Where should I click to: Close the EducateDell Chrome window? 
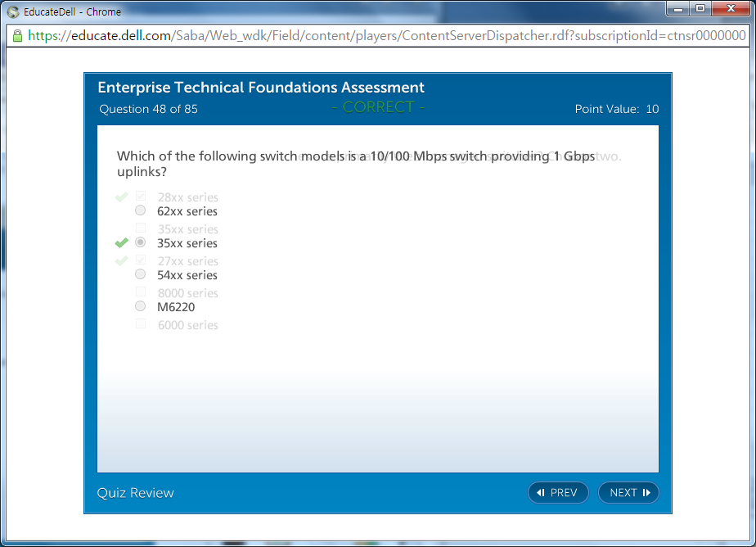[x=728, y=9]
